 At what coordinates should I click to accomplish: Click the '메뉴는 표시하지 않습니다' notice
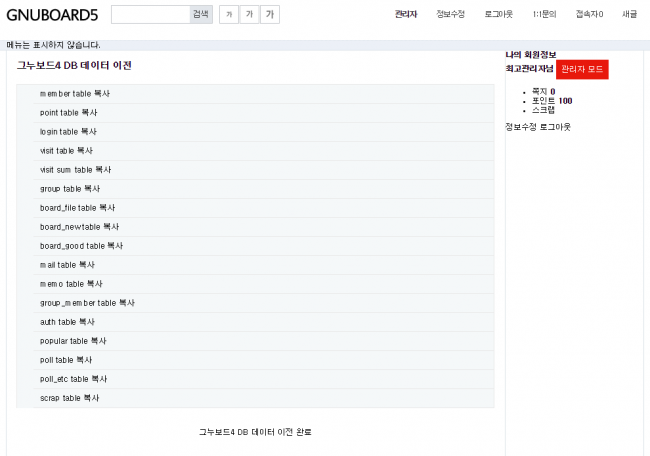(53, 45)
